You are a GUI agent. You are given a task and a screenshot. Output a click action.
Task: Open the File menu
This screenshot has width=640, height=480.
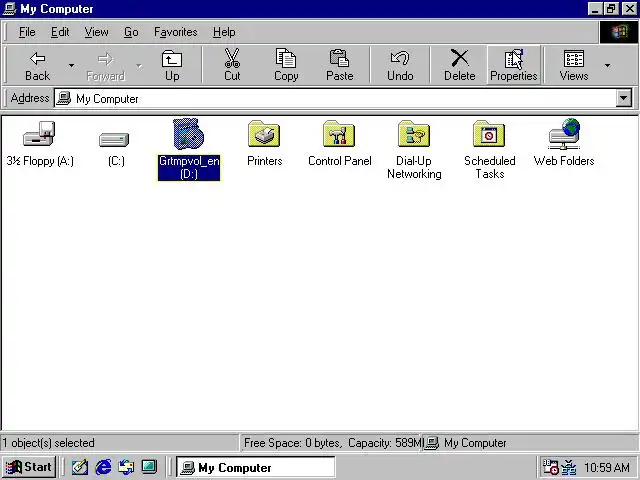pos(27,32)
